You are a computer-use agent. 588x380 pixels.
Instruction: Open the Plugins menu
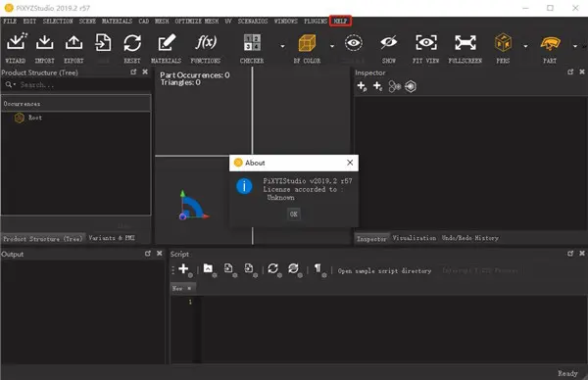316,21
